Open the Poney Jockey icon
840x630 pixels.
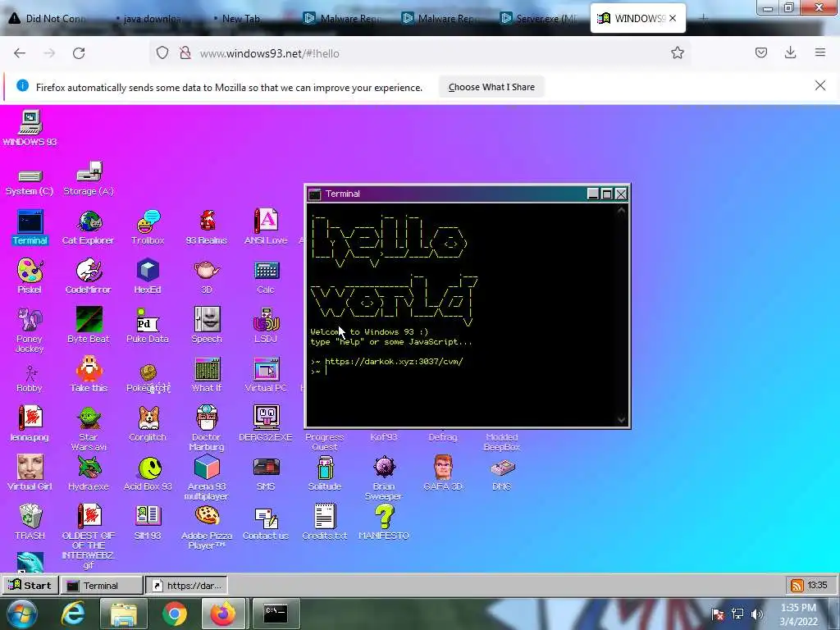(x=30, y=330)
